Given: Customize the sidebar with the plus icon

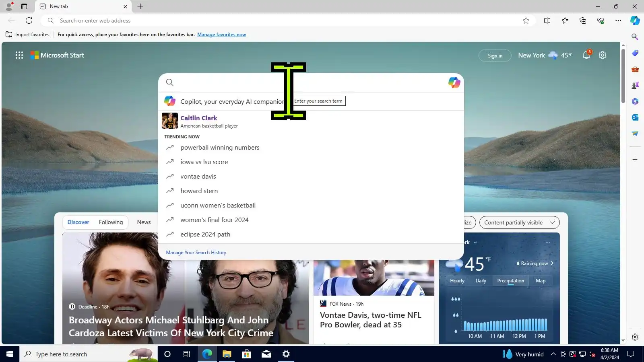Looking at the screenshot, I should (x=635, y=160).
